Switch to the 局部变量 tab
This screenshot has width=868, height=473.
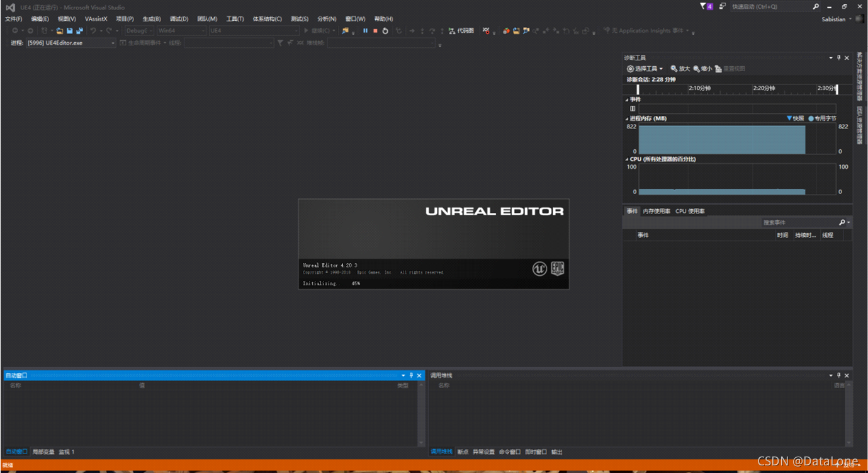[x=43, y=452]
